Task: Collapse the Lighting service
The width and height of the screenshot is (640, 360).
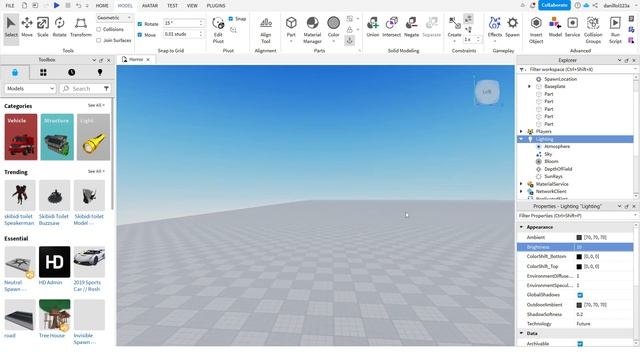Action: (521, 139)
